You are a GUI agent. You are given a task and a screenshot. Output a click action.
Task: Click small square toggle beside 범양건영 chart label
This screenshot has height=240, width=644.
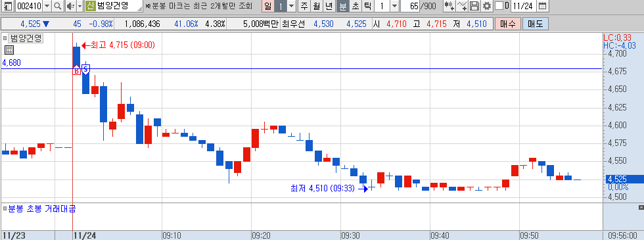5,39
